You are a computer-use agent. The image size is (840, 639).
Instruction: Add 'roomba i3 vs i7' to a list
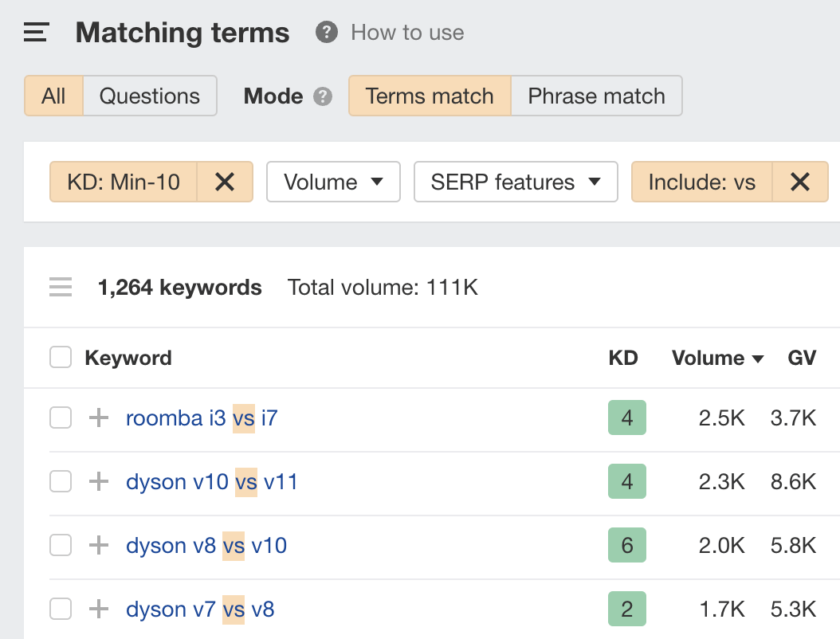coord(97,417)
